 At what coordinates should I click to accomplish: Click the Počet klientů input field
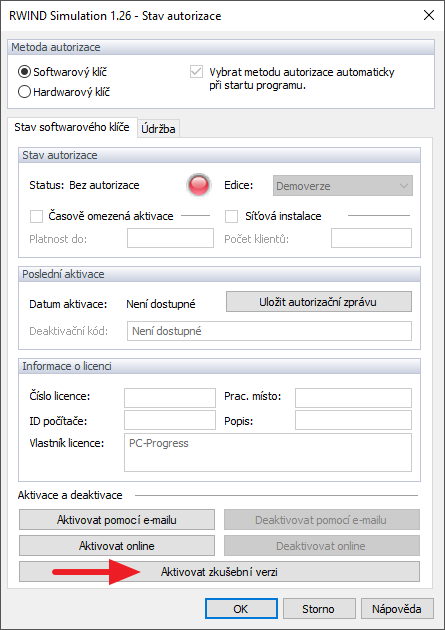tap(371, 238)
